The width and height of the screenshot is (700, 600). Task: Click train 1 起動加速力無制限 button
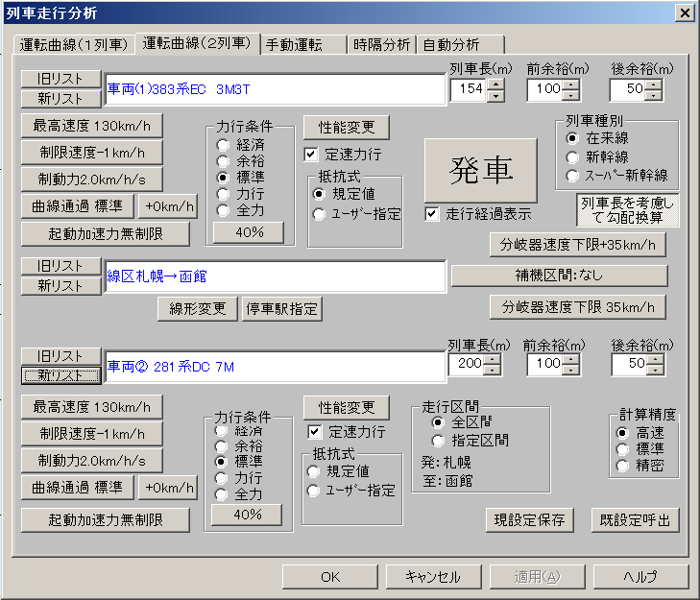tap(106, 233)
